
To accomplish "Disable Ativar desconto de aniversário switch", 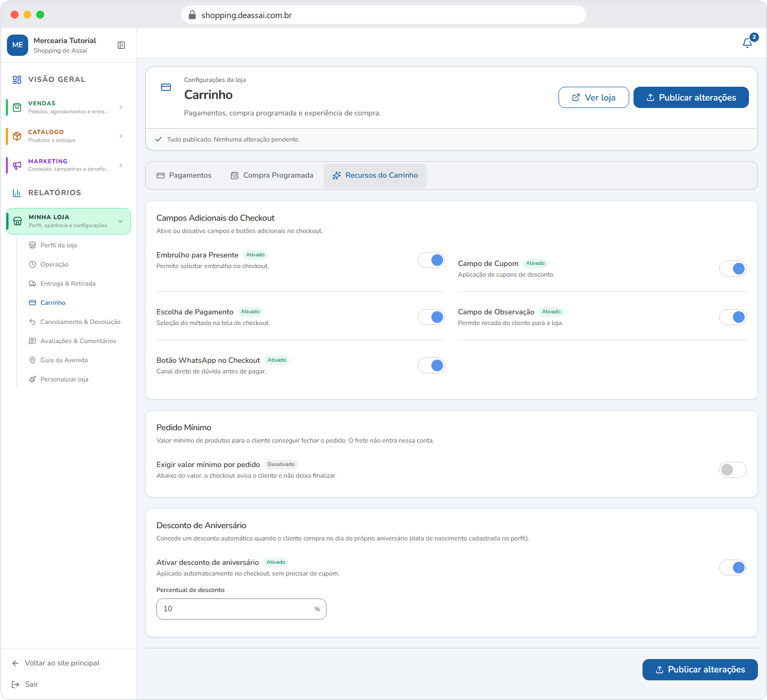I will (x=733, y=568).
